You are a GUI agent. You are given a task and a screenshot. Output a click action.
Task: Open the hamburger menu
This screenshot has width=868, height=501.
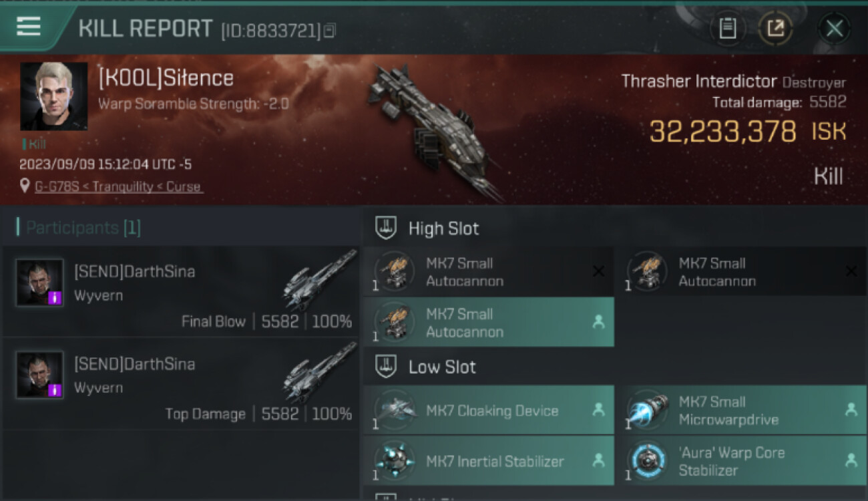[x=28, y=27]
